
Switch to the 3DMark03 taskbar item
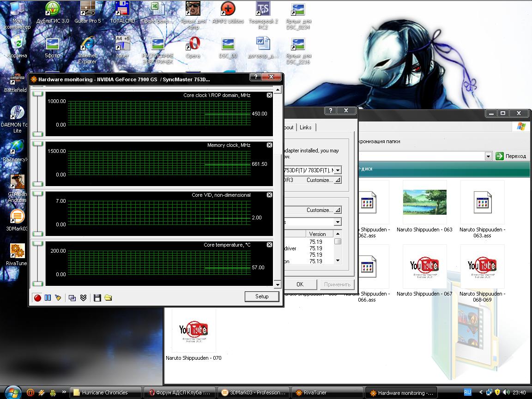pyautogui.click(x=253, y=393)
